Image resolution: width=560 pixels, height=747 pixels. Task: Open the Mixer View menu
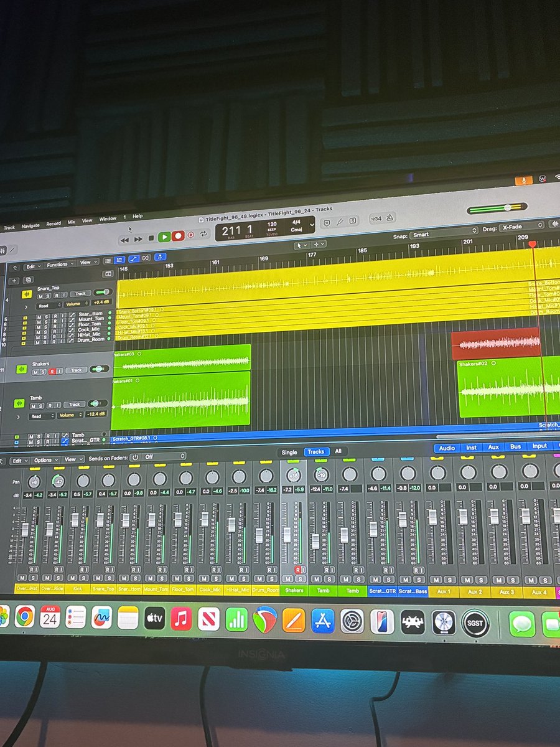click(x=73, y=459)
